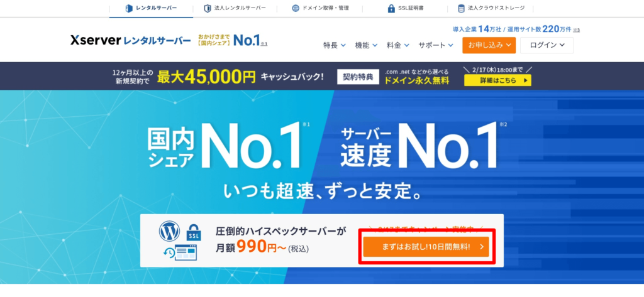
Task: Switch to 法人クラウドストレージ tab
Action: [491, 8]
